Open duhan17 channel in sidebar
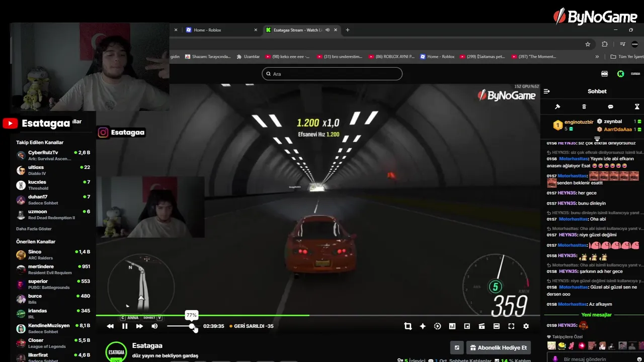The image size is (644, 362). click(x=53, y=200)
